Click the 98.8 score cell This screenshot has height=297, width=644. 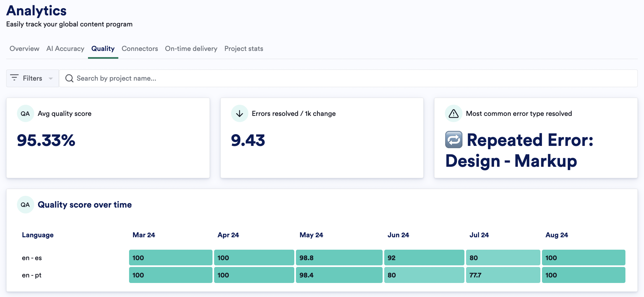click(339, 258)
